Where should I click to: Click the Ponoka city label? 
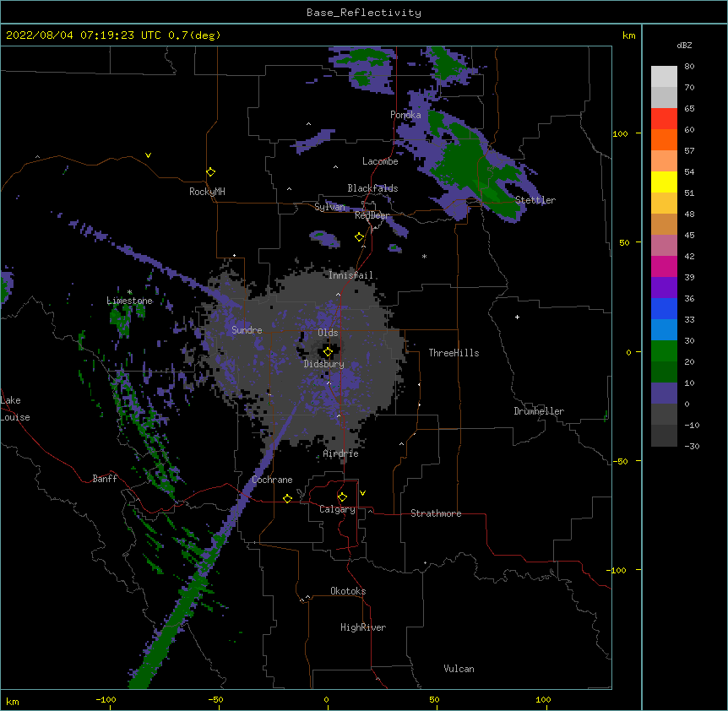[x=405, y=115]
